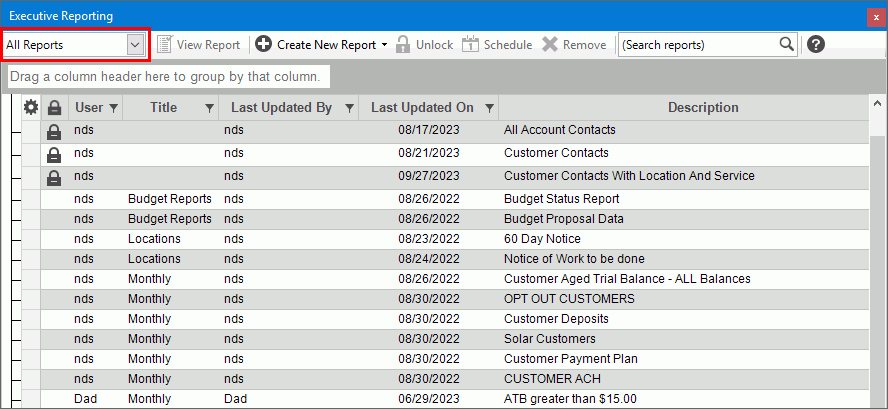
Task: Click the Create New Report button
Action: tap(316, 45)
